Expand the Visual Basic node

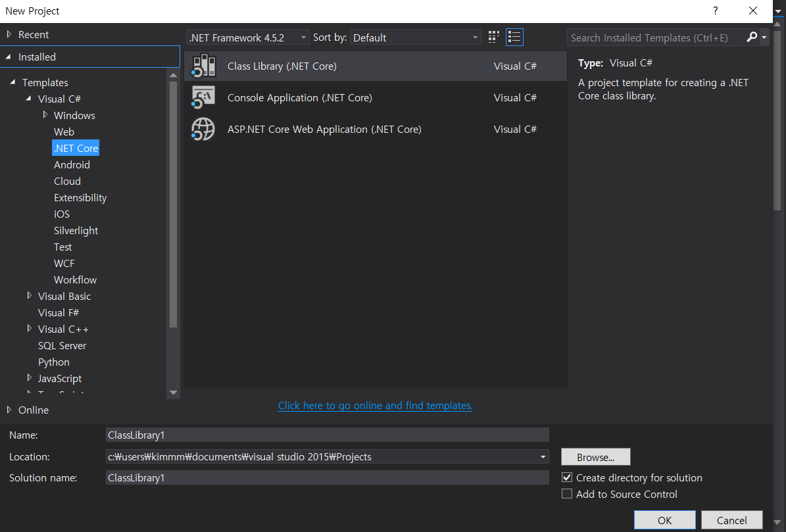point(29,295)
